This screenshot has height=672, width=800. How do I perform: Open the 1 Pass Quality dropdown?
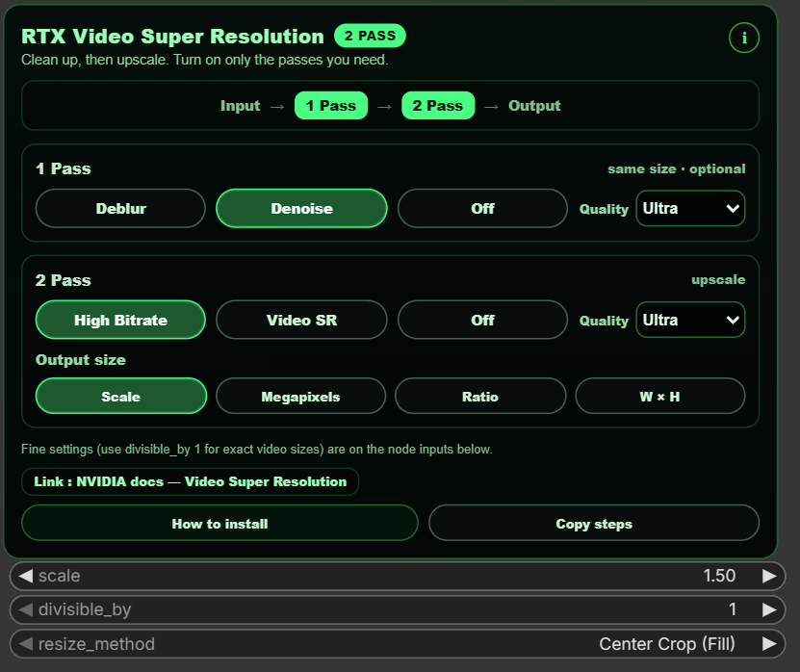point(690,208)
